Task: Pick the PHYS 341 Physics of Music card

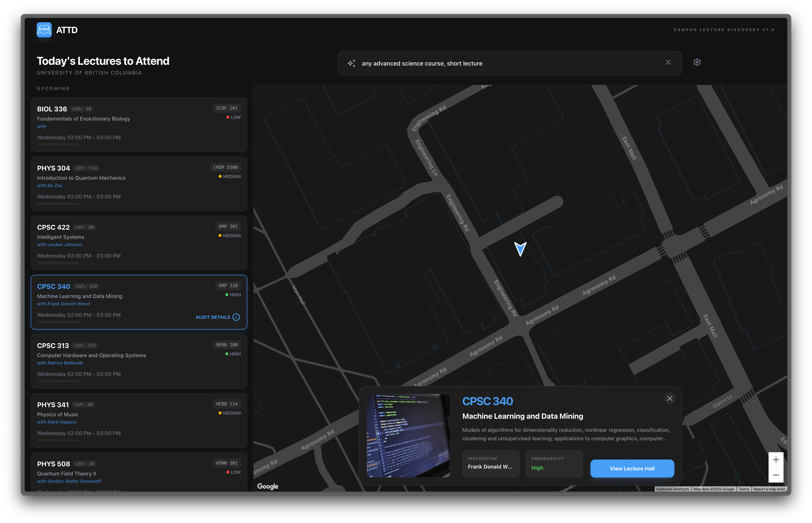Action: 139,420
